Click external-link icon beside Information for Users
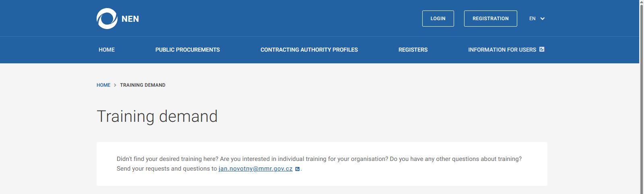This screenshot has width=644, height=194. (x=542, y=49)
